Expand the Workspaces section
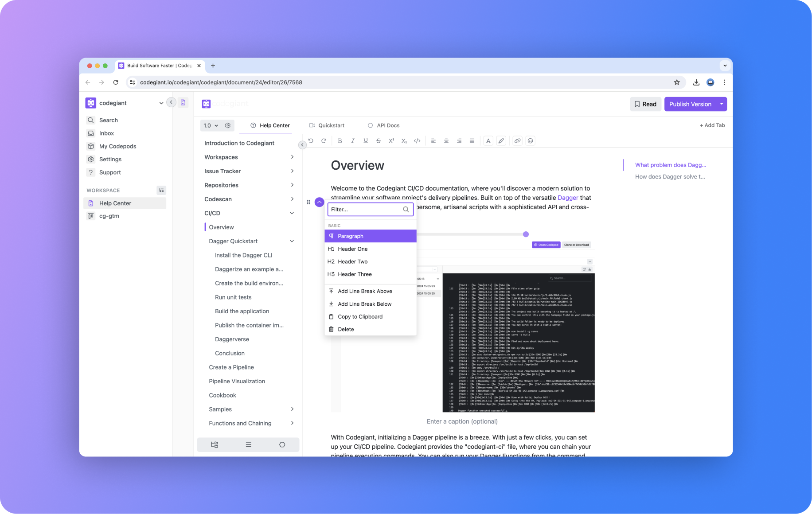Image resolution: width=812 pixels, height=514 pixels. click(x=292, y=157)
